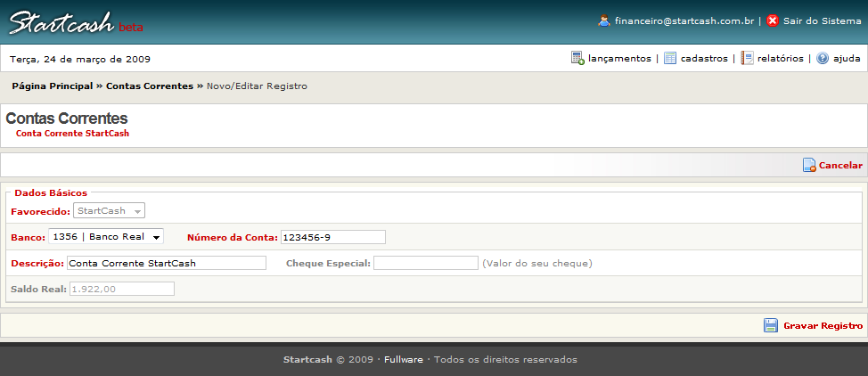Screen dimensions: 868x376
Task: Open Contas Correntes breadcrumb link
Action: pyautogui.click(x=150, y=86)
